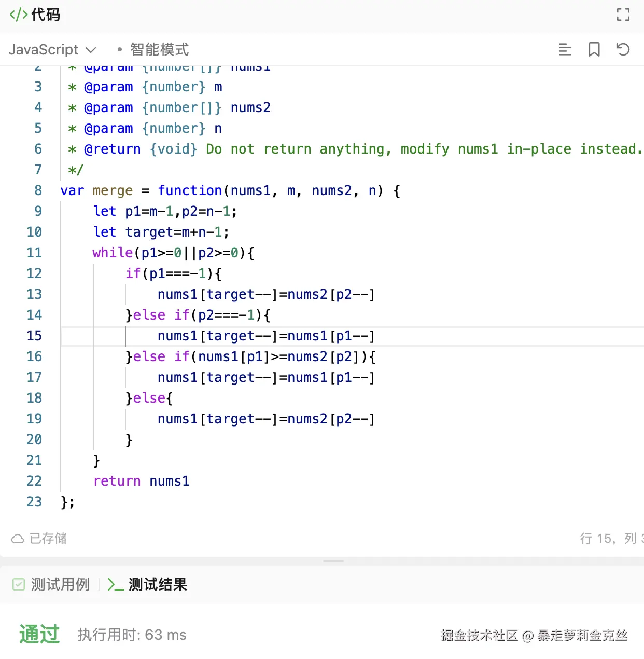Image resolution: width=644 pixels, height=659 pixels.
Task: Switch to the 测试用例 tab
Action: pyautogui.click(x=51, y=584)
